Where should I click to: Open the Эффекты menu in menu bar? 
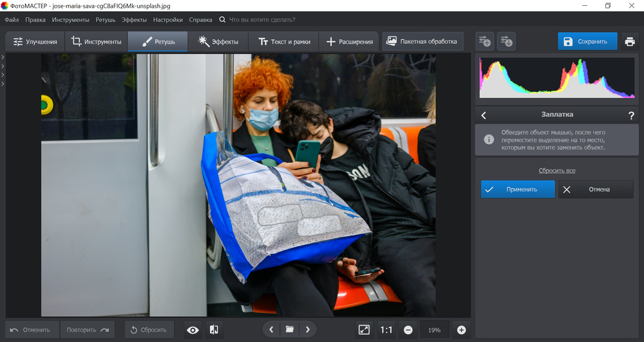click(134, 19)
